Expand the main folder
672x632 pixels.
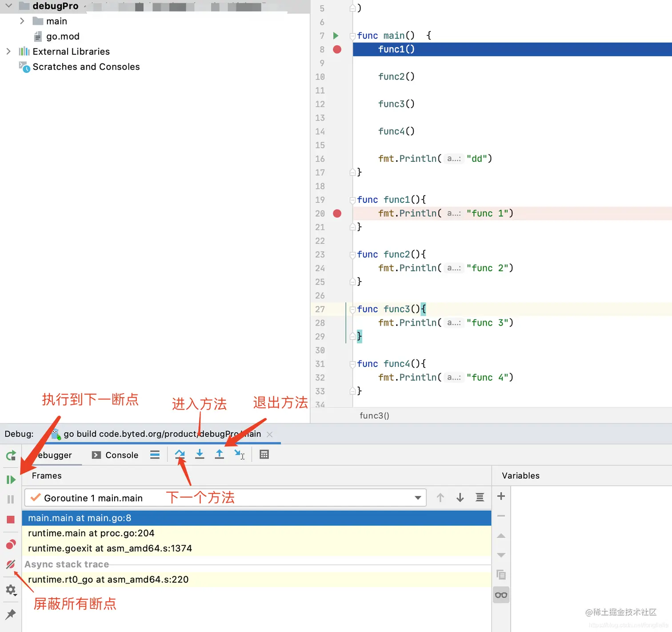(22, 21)
